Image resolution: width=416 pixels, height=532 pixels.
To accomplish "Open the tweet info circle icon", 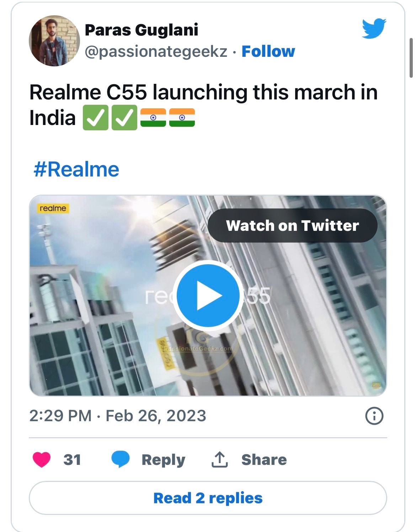I will [374, 416].
